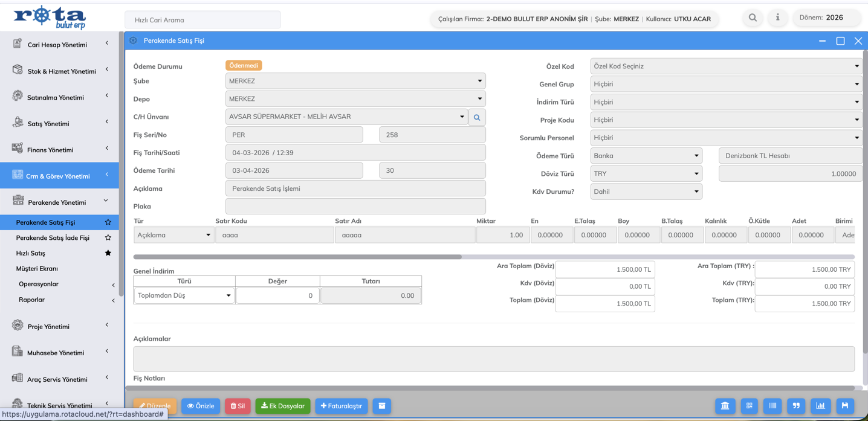The image size is (868, 421).
Task: Toggle favorite star for Perakende Satış İade Fişi
Action: 108,238
